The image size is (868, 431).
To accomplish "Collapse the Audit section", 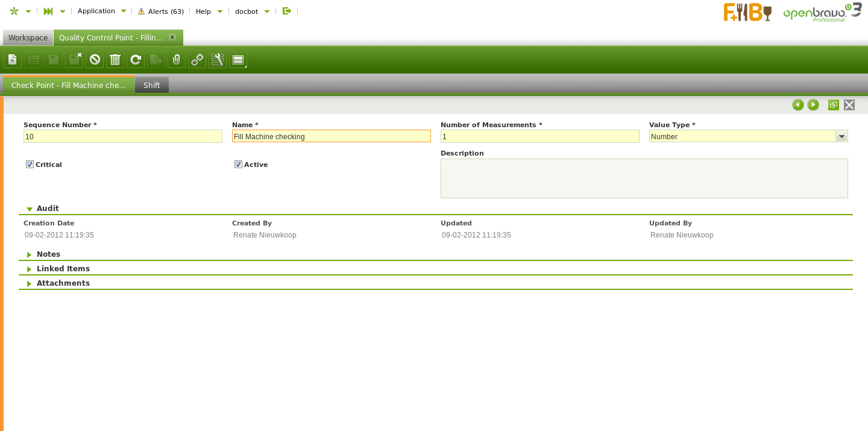I will tap(47, 209).
